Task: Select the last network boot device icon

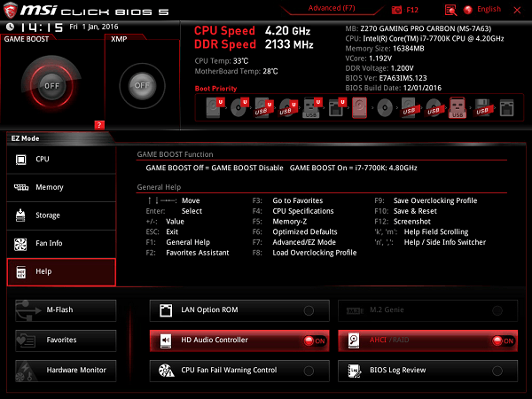Action: [x=506, y=108]
